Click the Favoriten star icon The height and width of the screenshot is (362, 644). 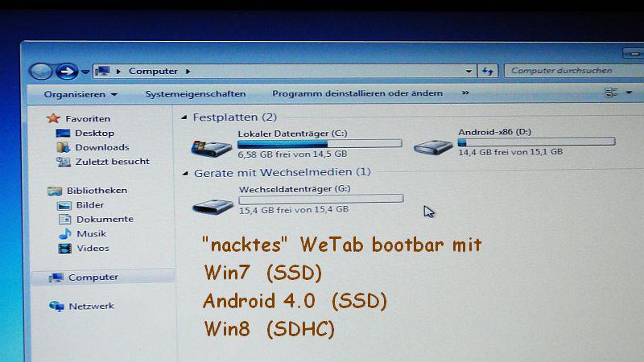(53, 118)
